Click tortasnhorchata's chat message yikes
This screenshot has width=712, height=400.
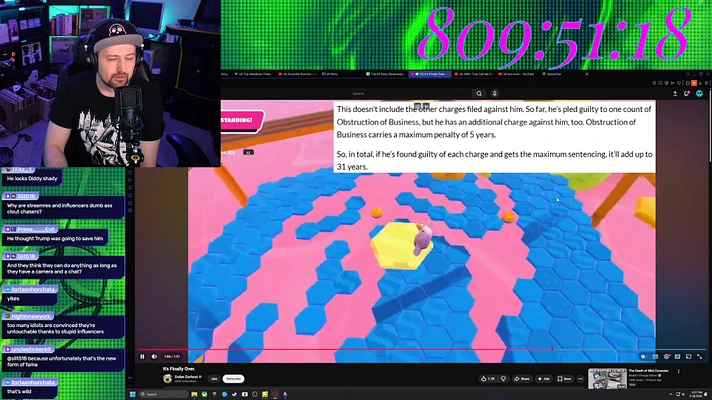tap(13, 298)
